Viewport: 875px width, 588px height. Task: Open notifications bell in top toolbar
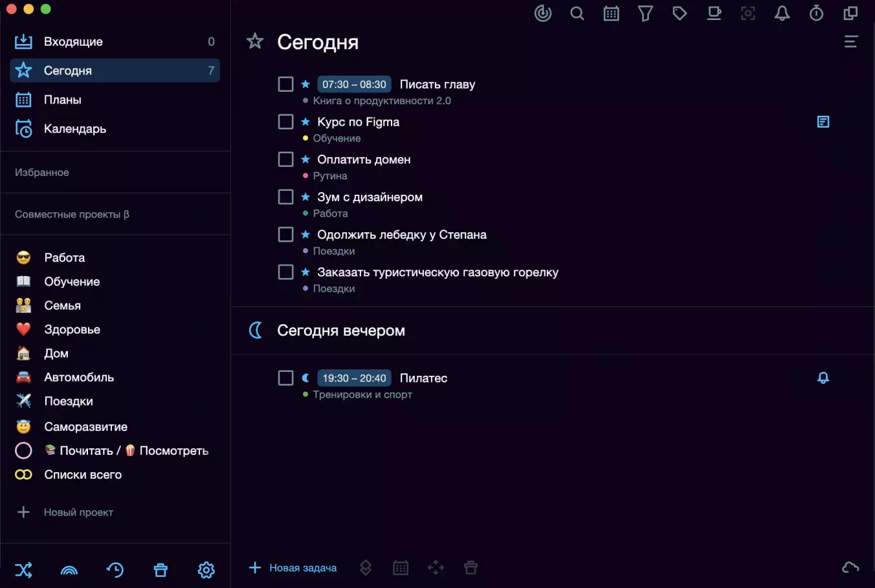782,13
